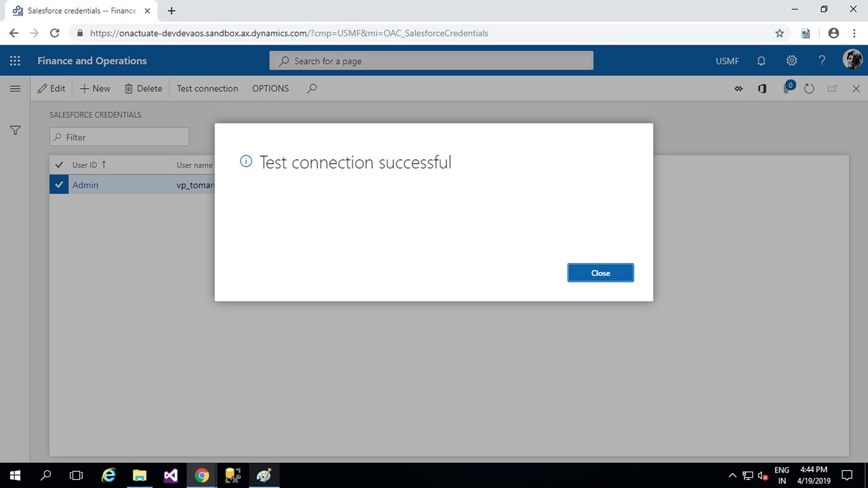Click the page search magnifier on the action pane
Image resolution: width=868 pixels, height=488 pixels.
coord(311,88)
